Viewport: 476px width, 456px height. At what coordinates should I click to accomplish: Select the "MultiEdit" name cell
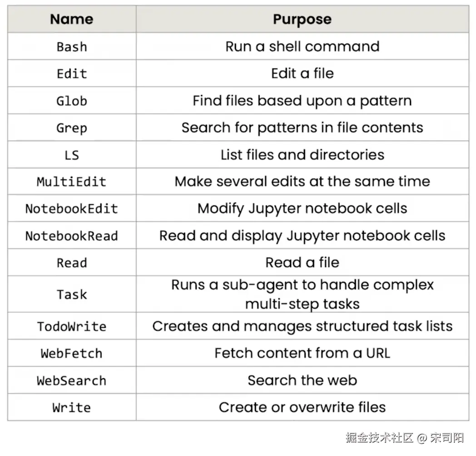click(x=71, y=181)
